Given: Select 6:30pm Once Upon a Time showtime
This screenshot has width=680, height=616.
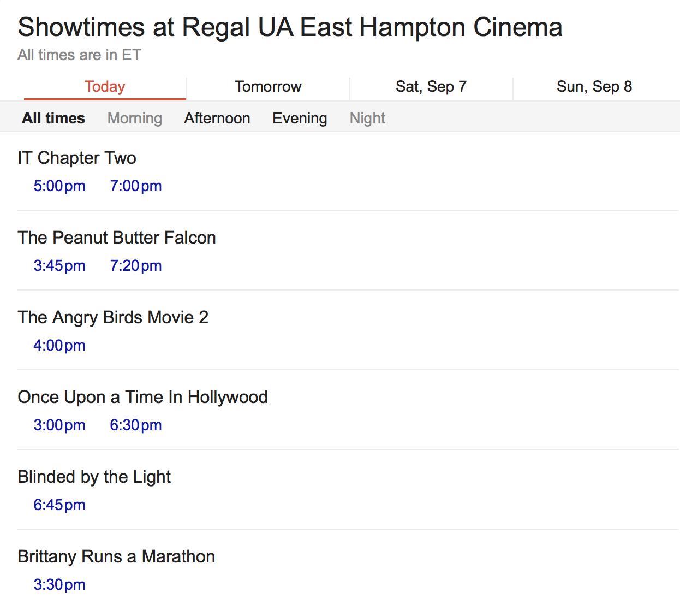Looking at the screenshot, I should point(136,425).
